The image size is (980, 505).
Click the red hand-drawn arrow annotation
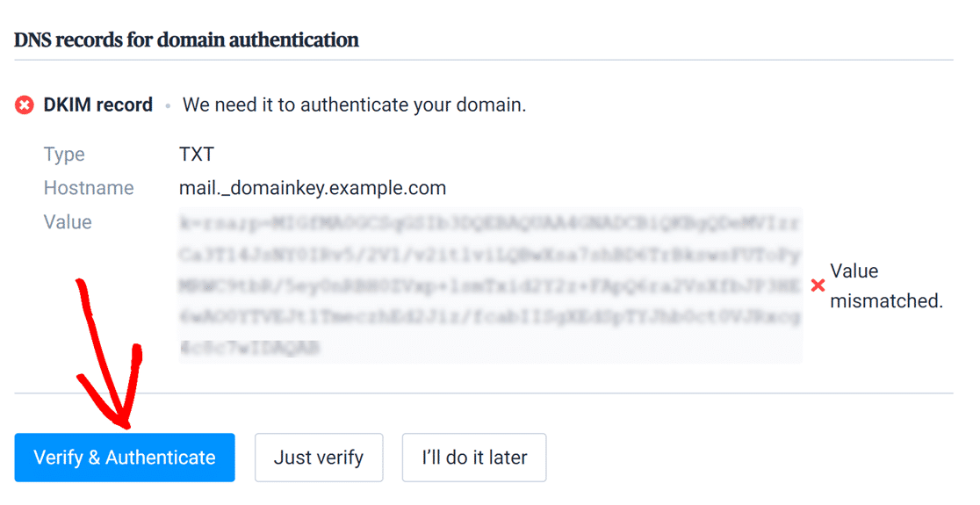(x=110, y=353)
